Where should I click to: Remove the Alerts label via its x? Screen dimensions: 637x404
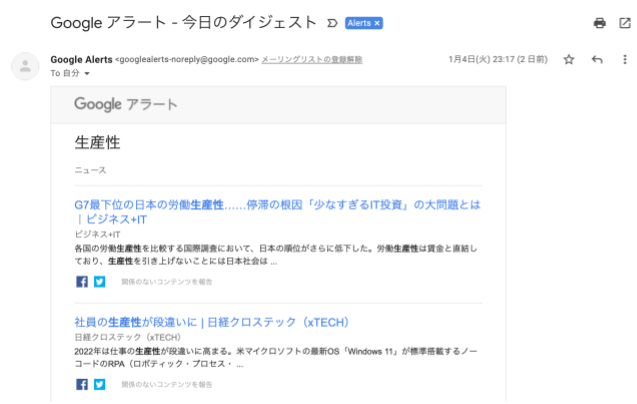pyautogui.click(x=377, y=23)
